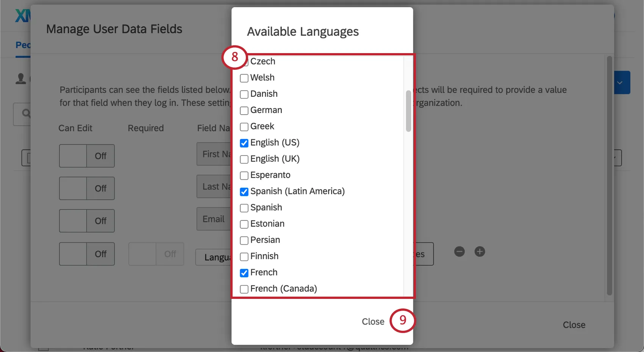Toggle Can Edit for the First Name field
This screenshot has height=352, width=644.
tap(86, 156)
